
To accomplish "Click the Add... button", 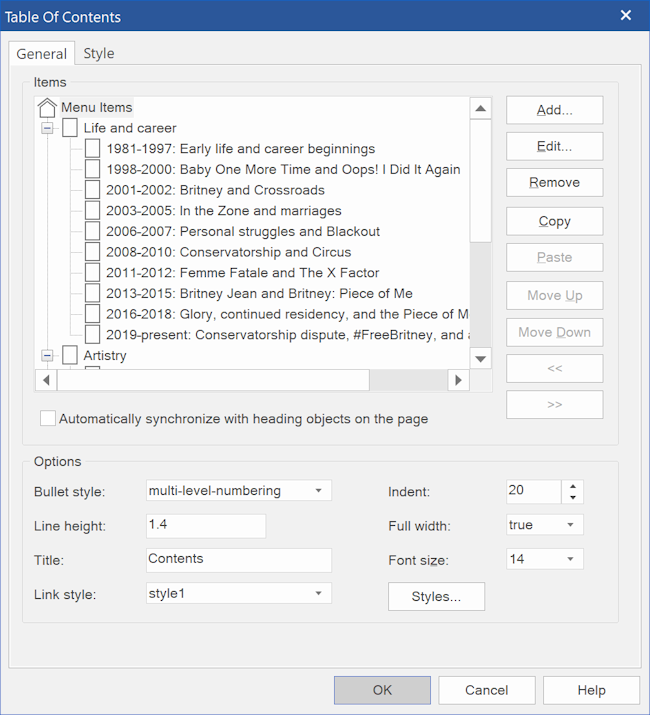I will (555, 110).
